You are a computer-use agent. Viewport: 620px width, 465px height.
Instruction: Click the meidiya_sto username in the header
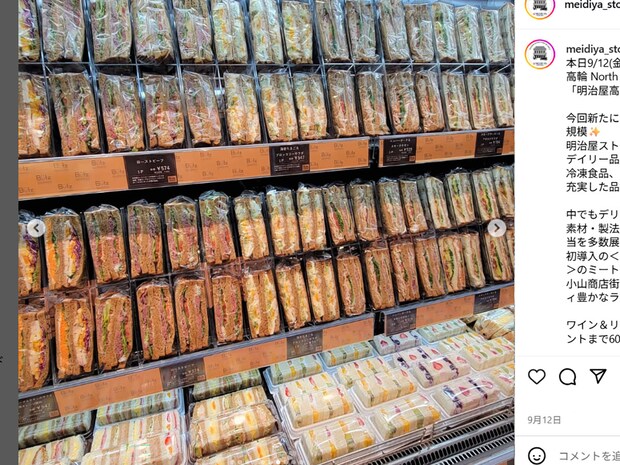592,5
